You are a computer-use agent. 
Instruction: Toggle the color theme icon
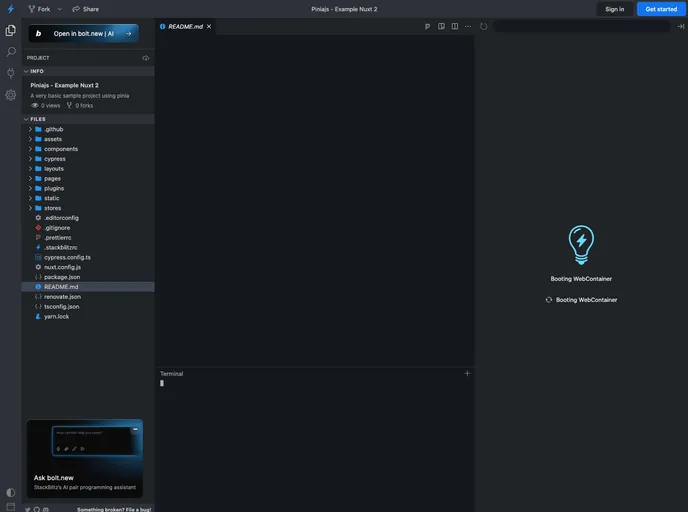(x=11, y=492)
